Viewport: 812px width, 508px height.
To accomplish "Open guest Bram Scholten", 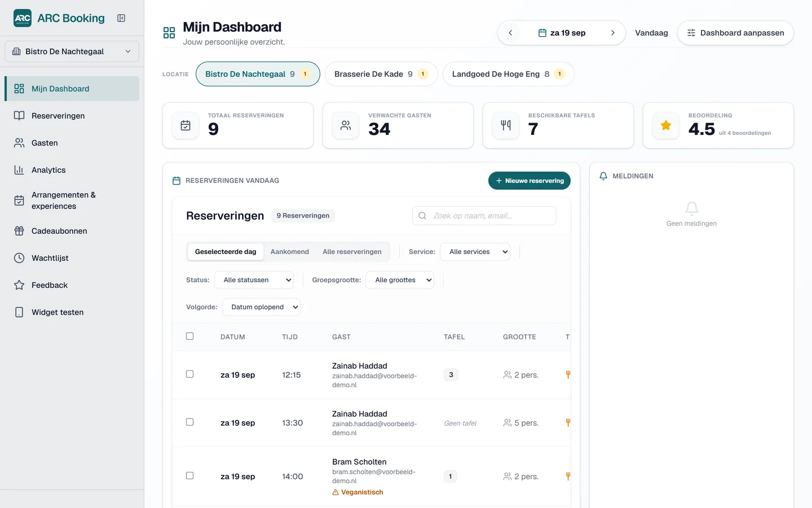I will click(x=359, y=462).
